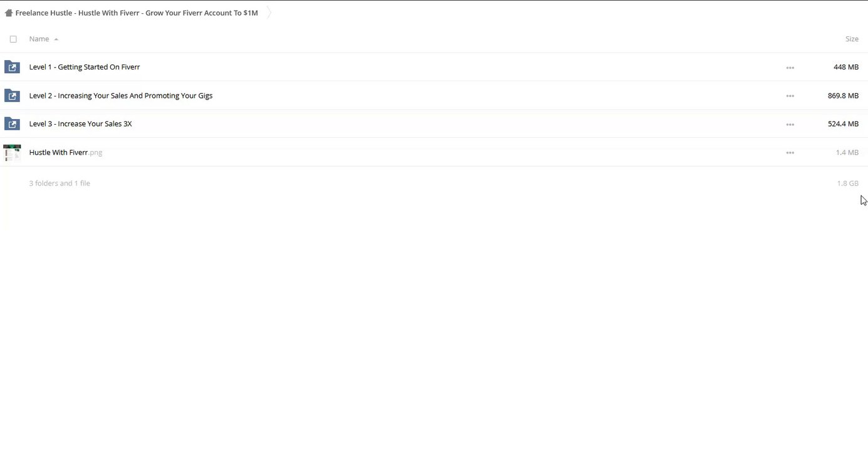
Task: Click the home icon in the breadcrumb
Action: point(9,13)
